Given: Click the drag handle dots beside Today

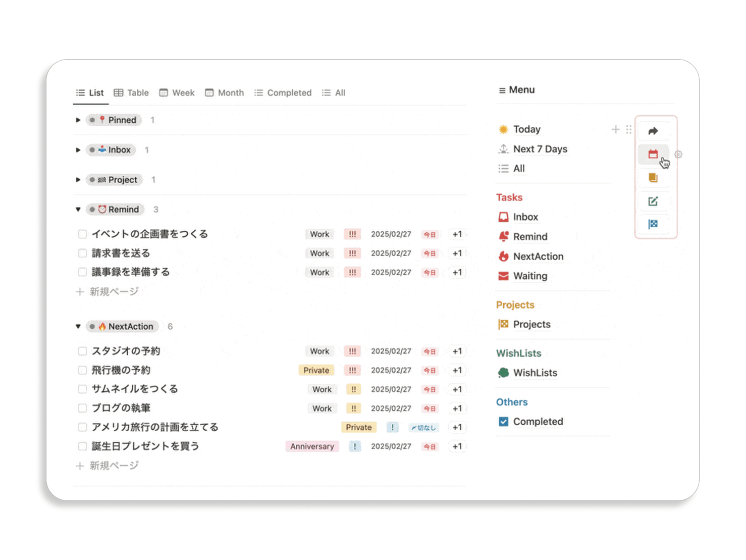Looking at the screenshot, I should 628,129.
